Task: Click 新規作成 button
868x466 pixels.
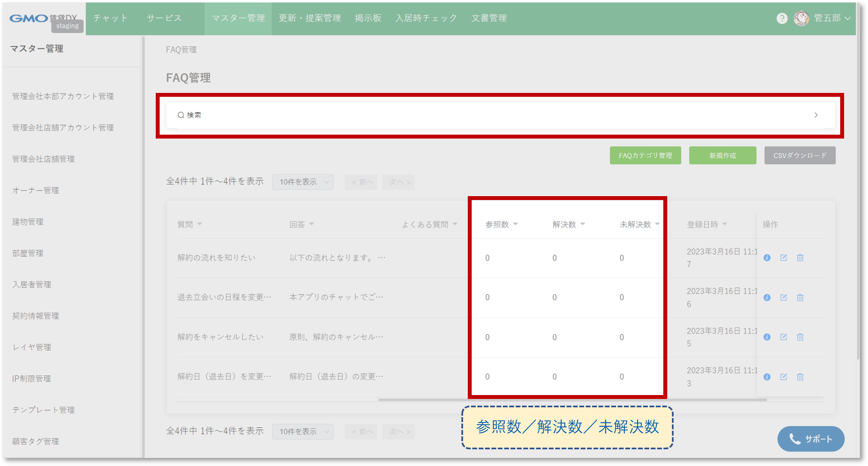Action: [x=723, y=155]
